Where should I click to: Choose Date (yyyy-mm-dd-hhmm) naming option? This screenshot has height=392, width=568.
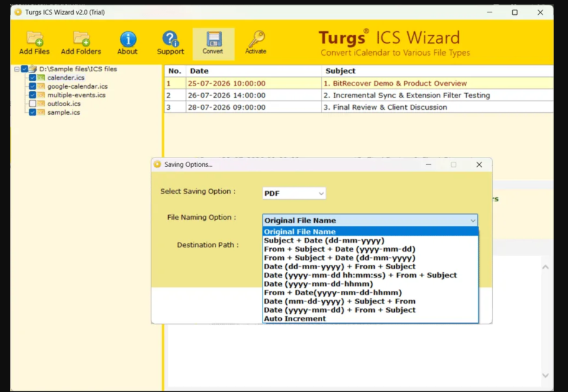(x=370, y=284)
